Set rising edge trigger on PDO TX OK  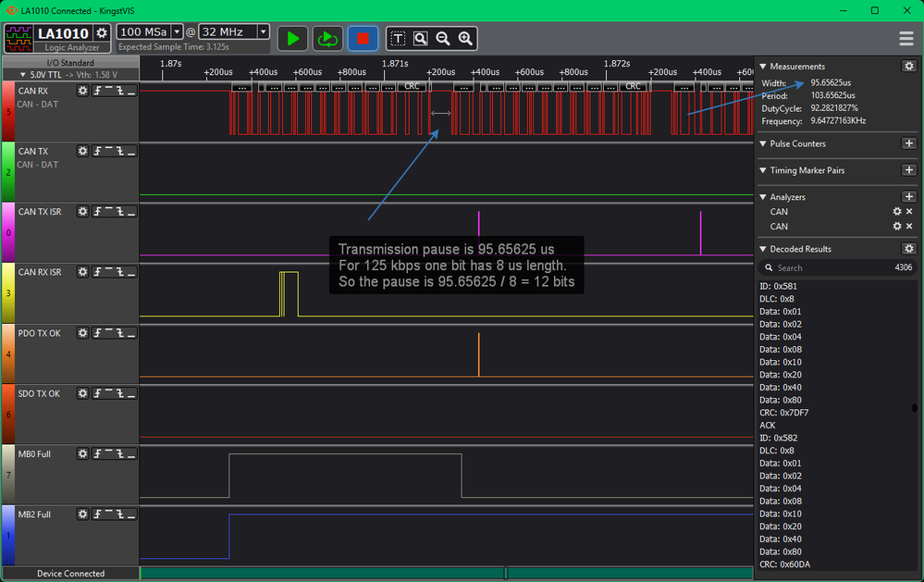[98, 333]
